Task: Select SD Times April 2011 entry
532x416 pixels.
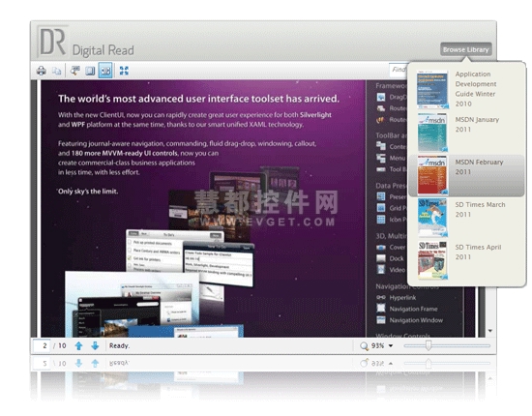Action: (467, 260)
